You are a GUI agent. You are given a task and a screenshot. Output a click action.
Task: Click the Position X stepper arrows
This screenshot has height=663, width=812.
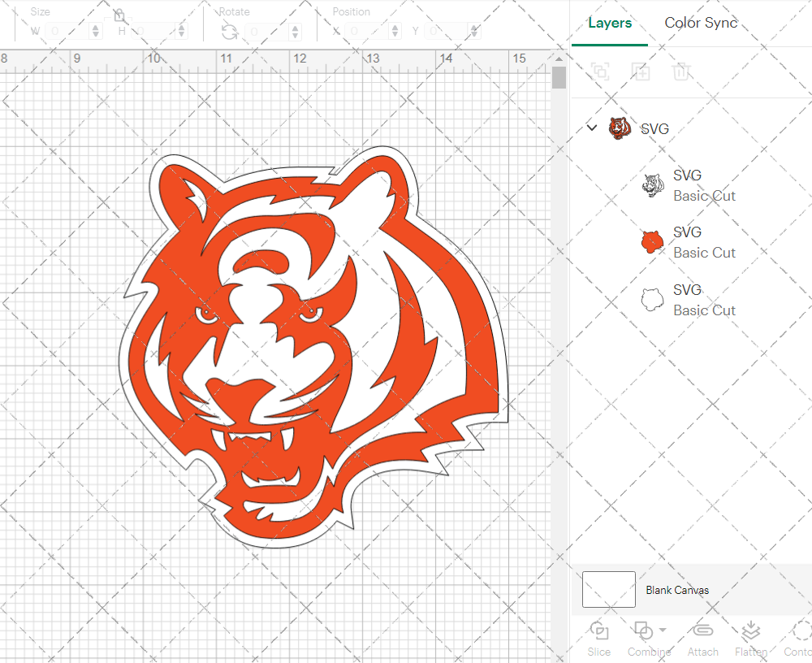395,32
